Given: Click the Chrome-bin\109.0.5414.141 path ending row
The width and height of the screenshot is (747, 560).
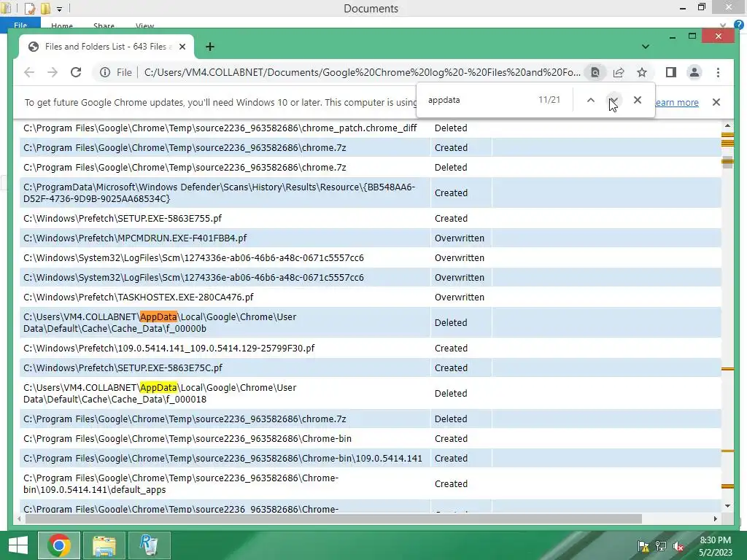Looking at the screenshot, I should [x=222, y=459].
